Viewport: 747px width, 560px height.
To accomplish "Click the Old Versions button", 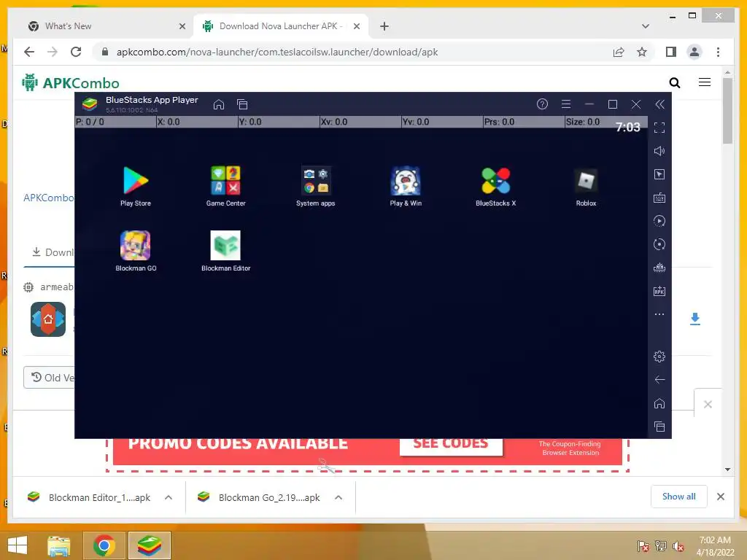I will pyautogui.click(x=50, y=378).
